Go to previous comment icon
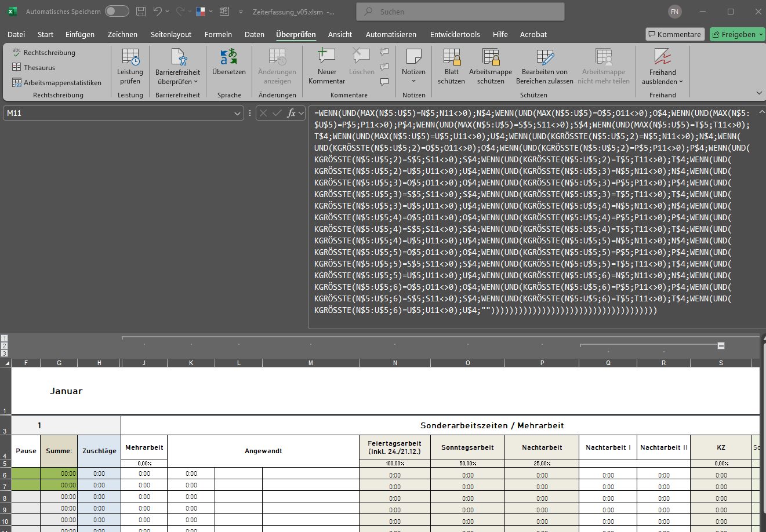 coord(384,52)
